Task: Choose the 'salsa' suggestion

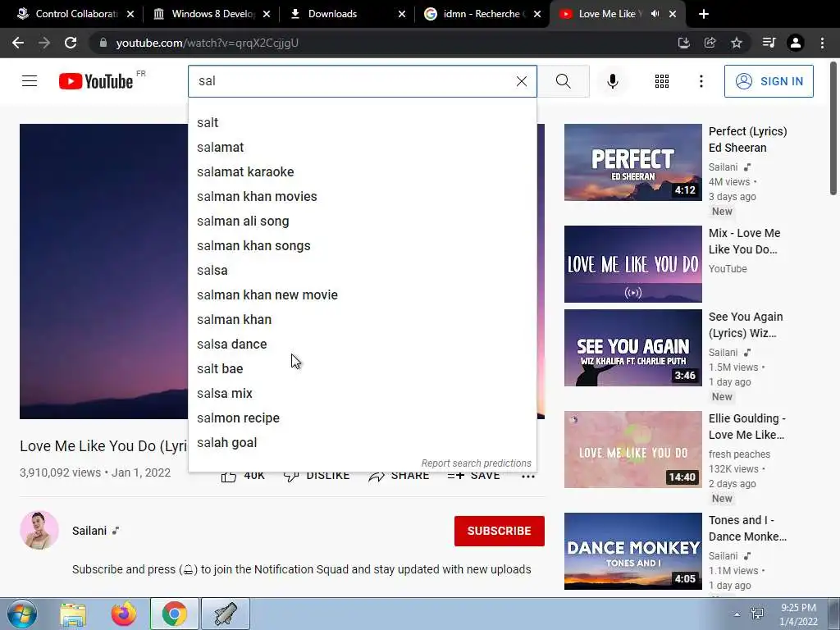Action: [362, 271]
